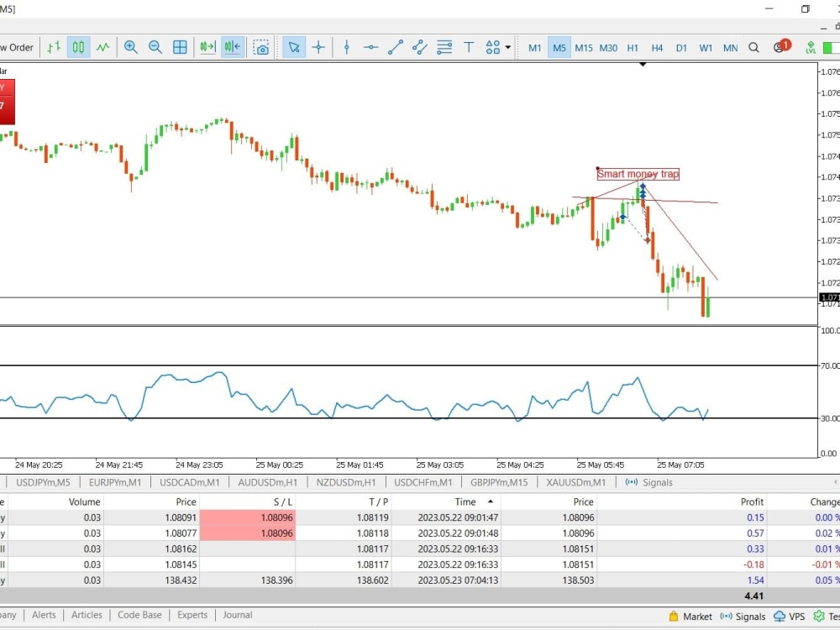Draw a horizontal line

point(370,47)
